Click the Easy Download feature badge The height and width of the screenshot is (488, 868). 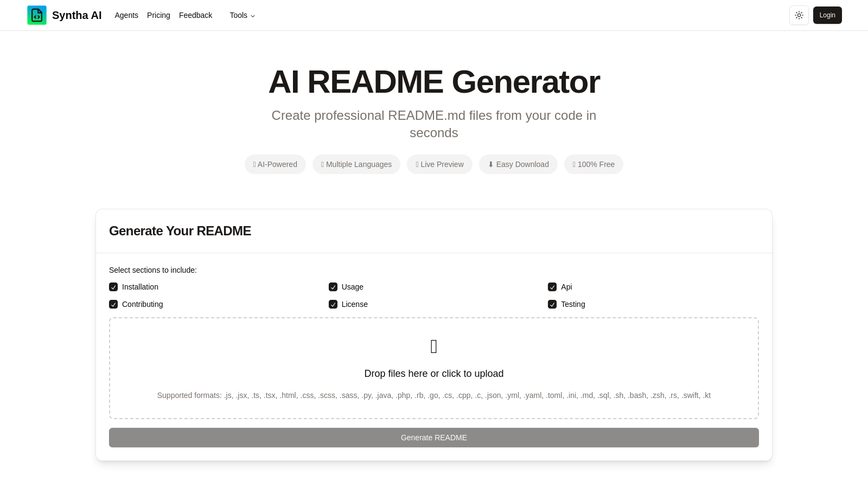(x=518, y=164)
